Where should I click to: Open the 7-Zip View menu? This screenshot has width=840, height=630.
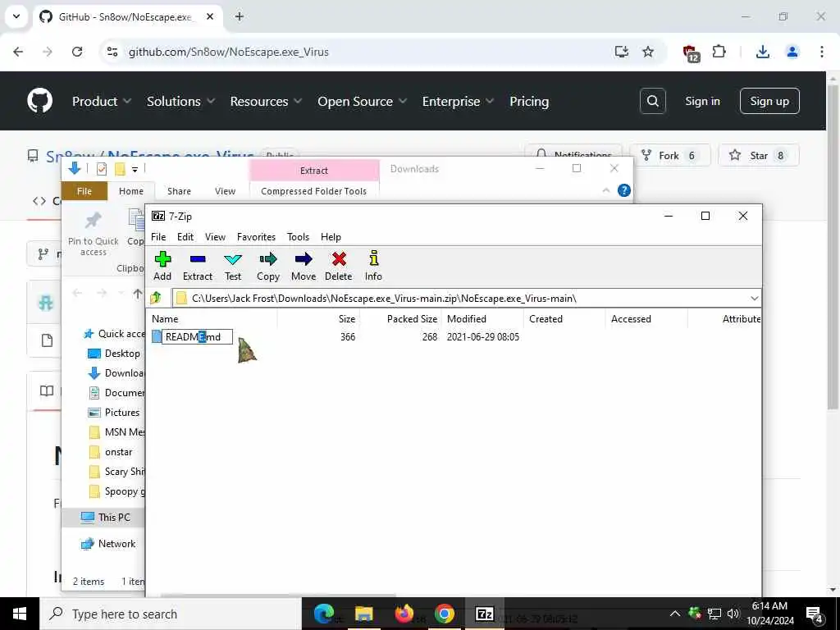coord(215,237)
